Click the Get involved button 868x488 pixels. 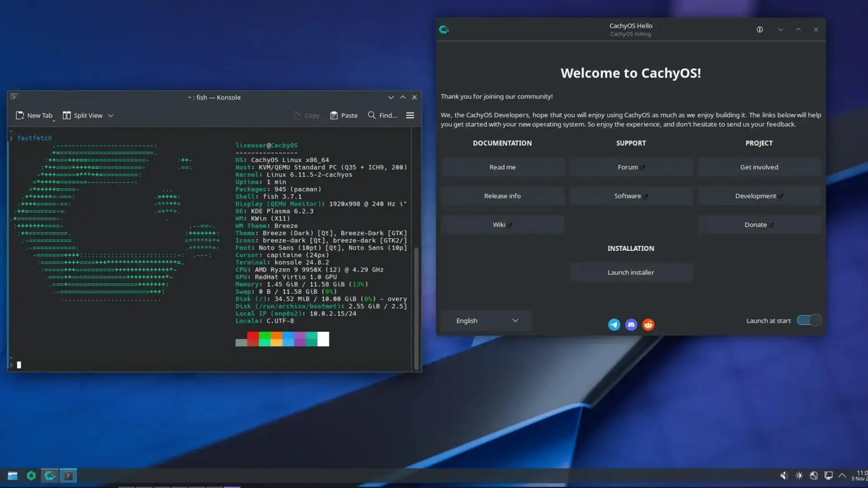click(x=759, y=167)
